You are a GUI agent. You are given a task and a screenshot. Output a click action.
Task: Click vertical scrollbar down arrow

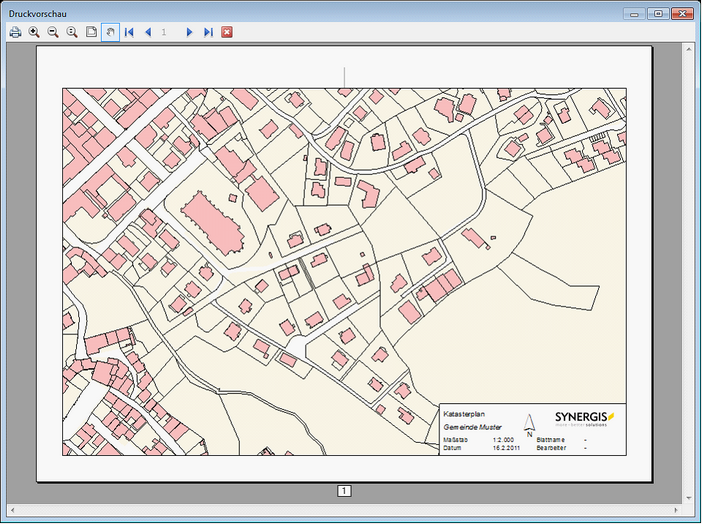coord(689,497)
